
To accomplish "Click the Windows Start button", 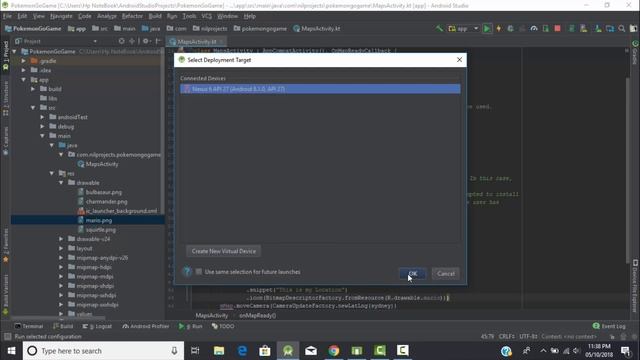I will pos(11,351).
